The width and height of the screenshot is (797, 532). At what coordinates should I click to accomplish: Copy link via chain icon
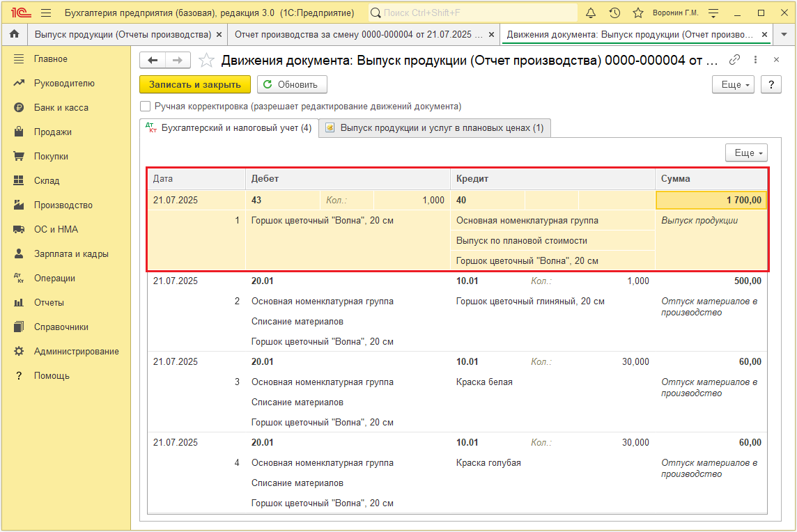click(734, 60)
